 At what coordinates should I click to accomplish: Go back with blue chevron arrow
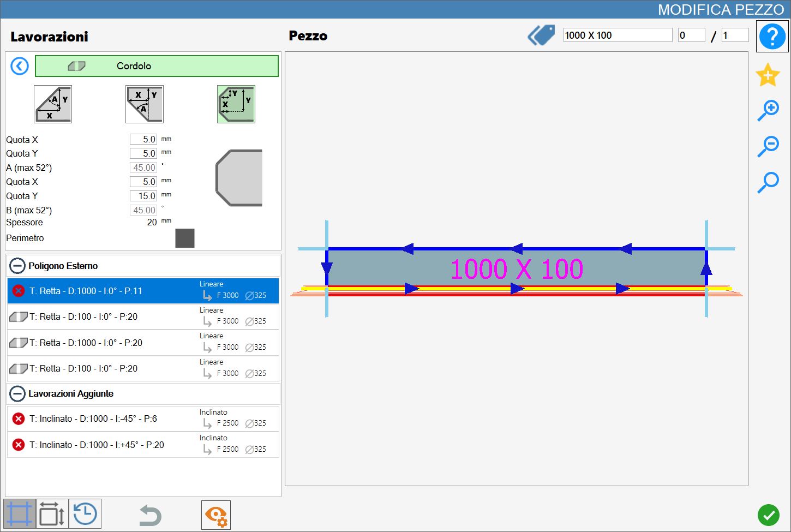(20, 66)
